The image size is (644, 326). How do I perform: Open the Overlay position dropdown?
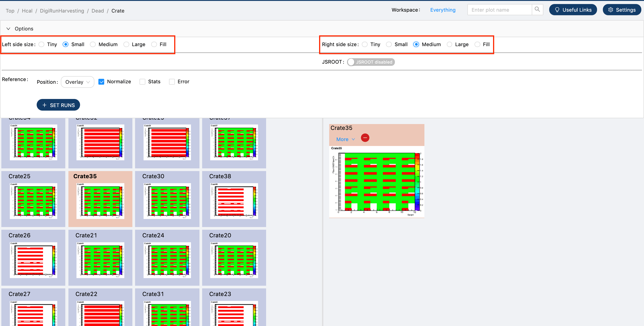tap(77, 82)
